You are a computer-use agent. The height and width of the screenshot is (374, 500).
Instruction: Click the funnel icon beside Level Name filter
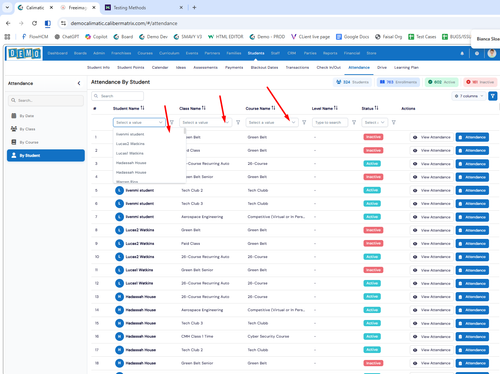pyautogui.click(x=354, y=122)
